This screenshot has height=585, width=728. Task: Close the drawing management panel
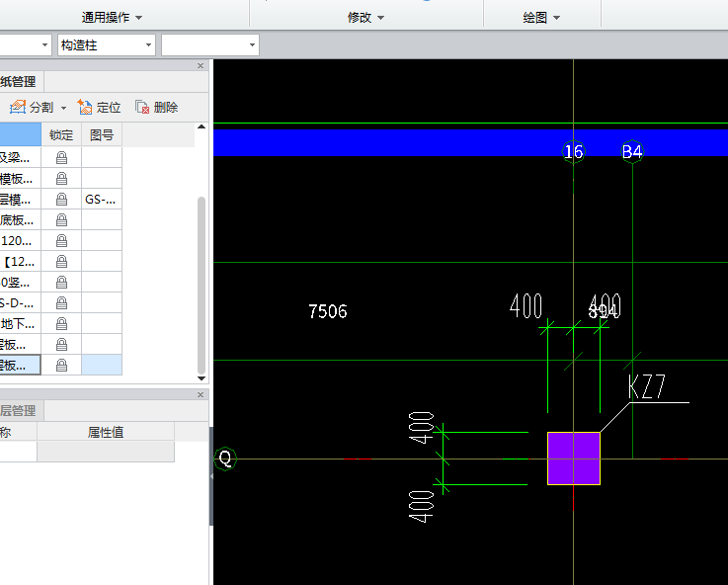pyautogui.click(x=201, y=66)
